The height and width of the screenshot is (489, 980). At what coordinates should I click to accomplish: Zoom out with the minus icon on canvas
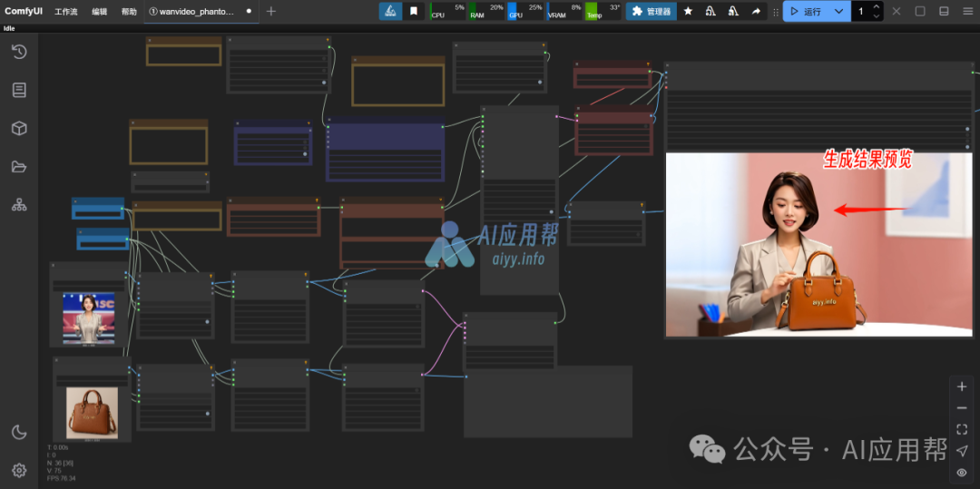962,408
